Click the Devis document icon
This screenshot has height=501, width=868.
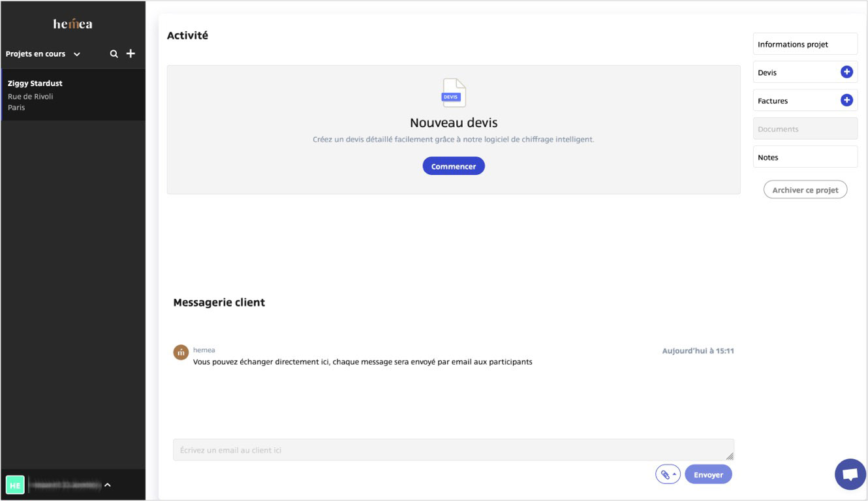(x=454, y=93)
